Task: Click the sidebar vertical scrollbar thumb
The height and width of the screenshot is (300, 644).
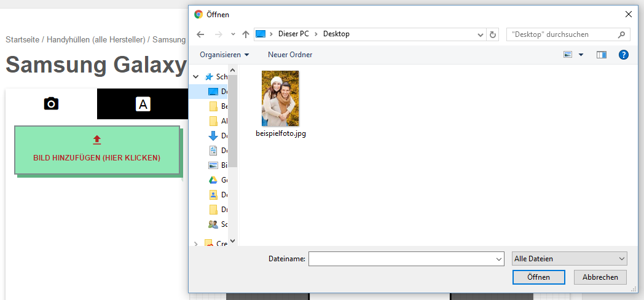Action: pyautogui.click(x=232, y=121)
